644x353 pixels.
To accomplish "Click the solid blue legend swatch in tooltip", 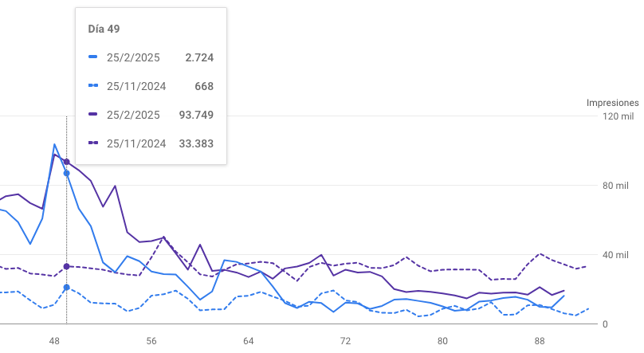I will click(x=93, y=57).
